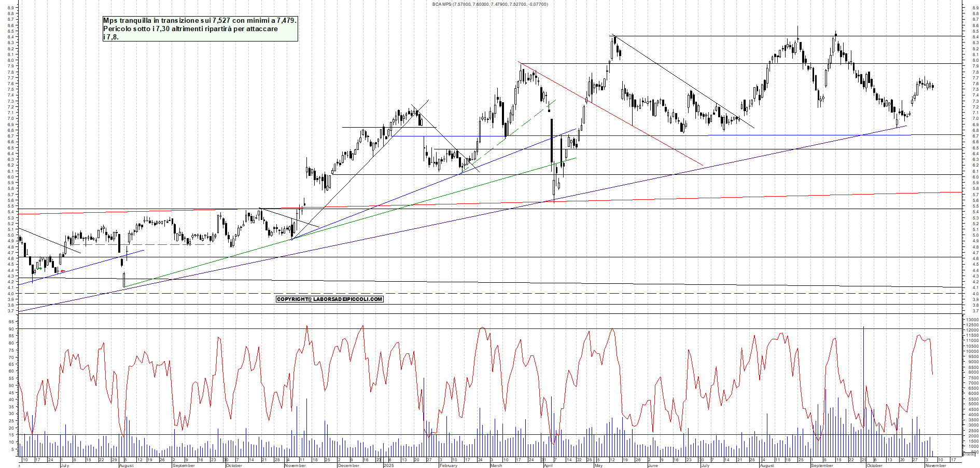The height and width of the screenshot is (468, 980).
Task: Click the October label on the time axis
Action: coord(234,466)
